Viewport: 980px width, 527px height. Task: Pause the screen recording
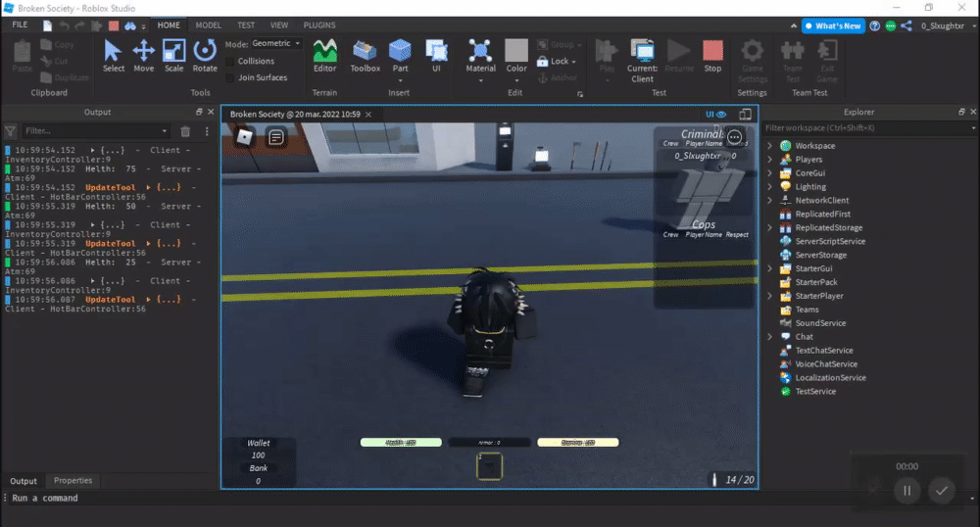tap(906, 490)
